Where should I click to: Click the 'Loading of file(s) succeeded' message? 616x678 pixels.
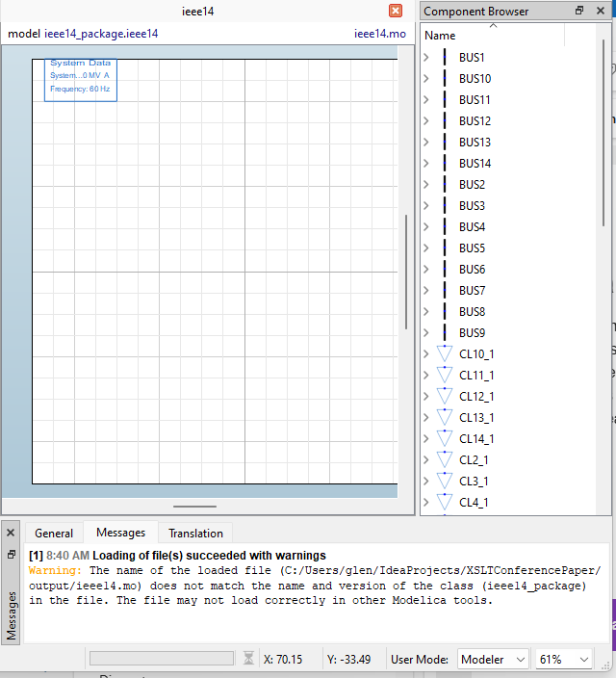click(x=209, y=555)
